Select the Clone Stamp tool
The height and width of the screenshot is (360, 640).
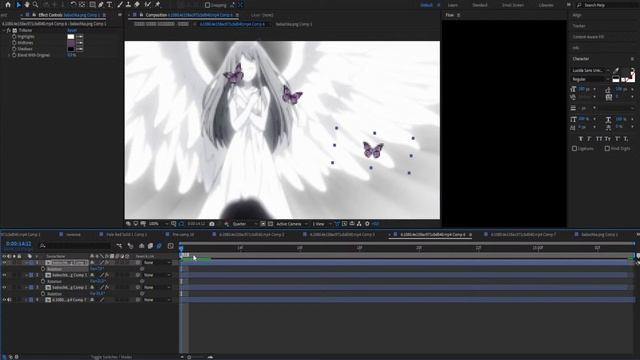pos(128,4)
